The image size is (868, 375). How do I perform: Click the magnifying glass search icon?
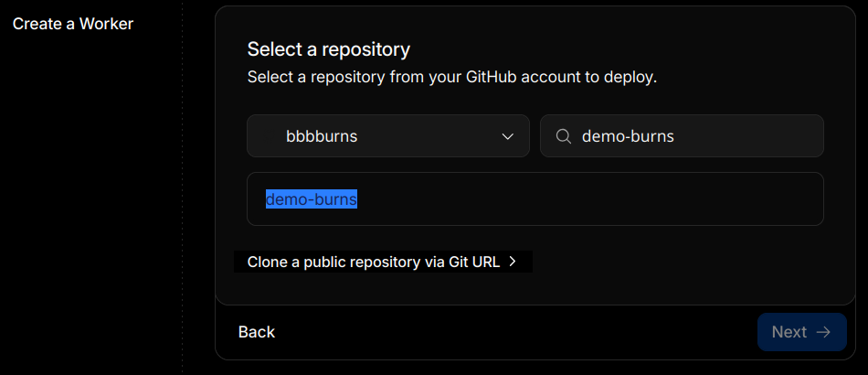[x=564, y=136]
